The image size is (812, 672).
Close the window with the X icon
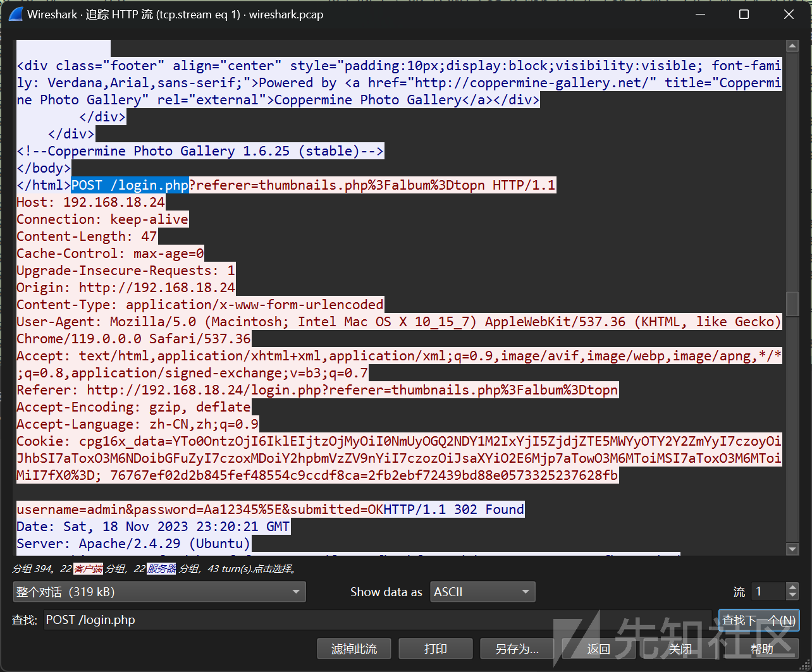click(x=789, y=15)
